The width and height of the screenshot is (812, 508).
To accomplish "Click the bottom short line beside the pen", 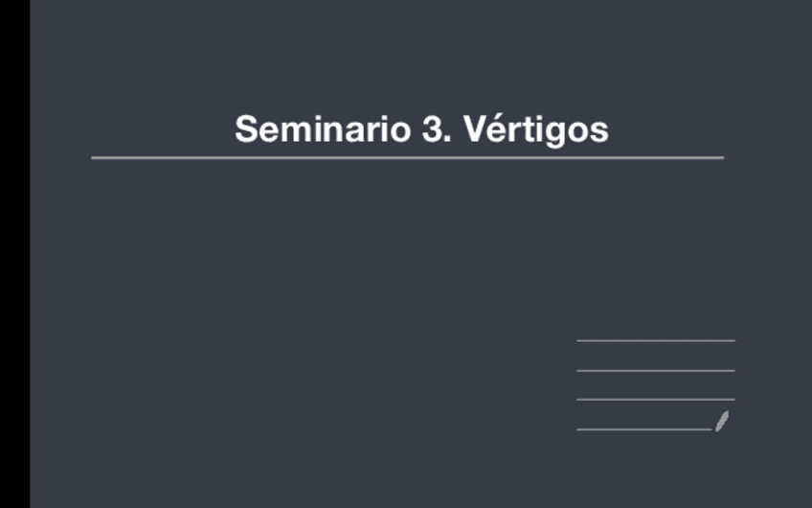I will coord(643,429).
